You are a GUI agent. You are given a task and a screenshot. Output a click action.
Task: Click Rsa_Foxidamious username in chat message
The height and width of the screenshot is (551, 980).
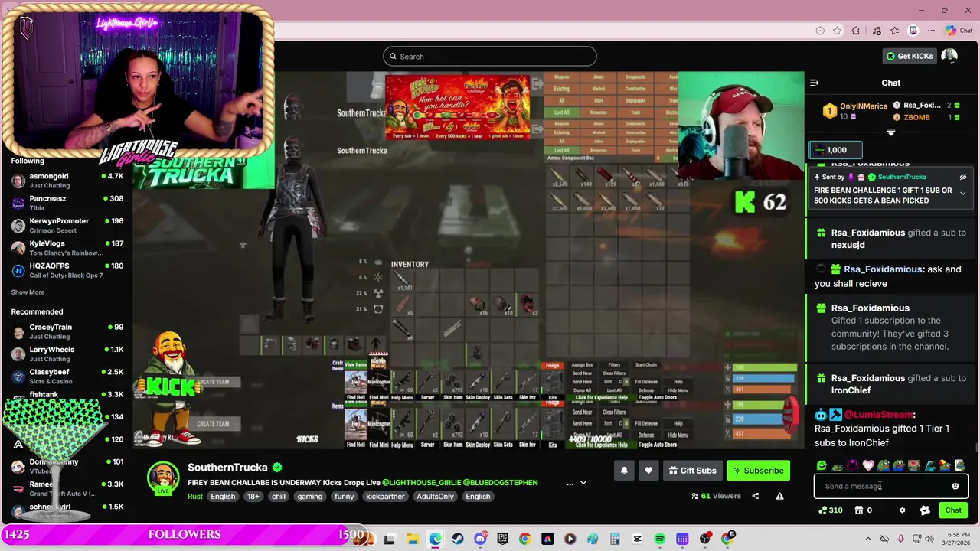(884, 269)
